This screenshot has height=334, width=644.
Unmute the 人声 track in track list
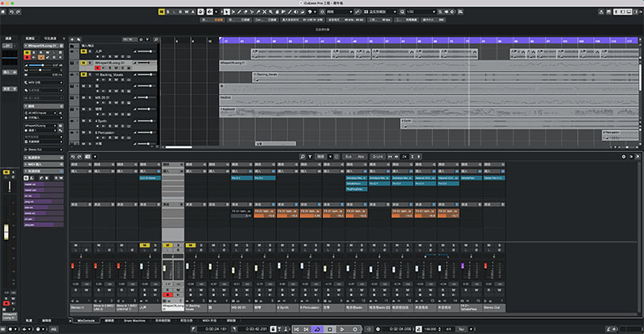pos(84,52)
